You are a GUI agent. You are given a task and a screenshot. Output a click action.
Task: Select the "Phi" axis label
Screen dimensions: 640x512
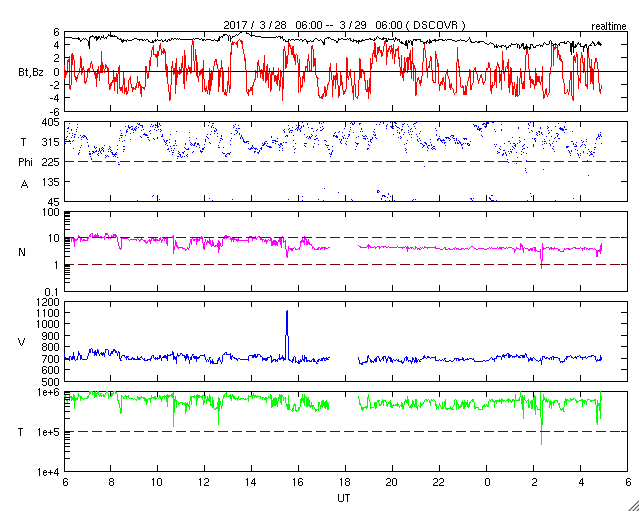[x=25, y=162]
